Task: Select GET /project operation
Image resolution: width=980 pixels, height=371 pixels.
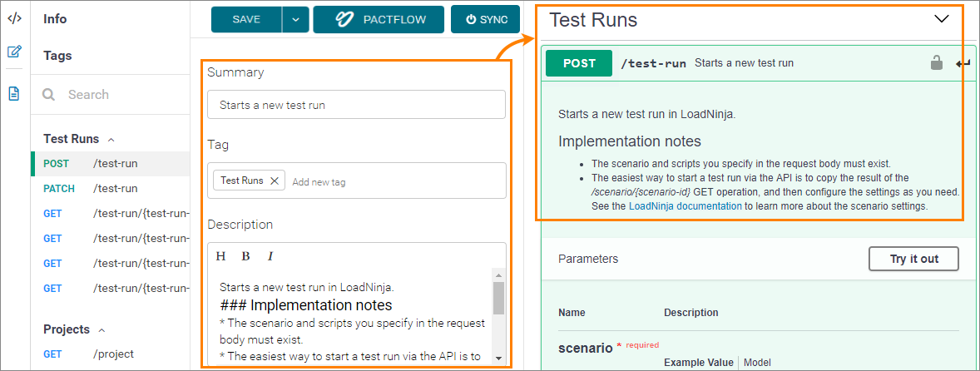Action: coord(113,354)
